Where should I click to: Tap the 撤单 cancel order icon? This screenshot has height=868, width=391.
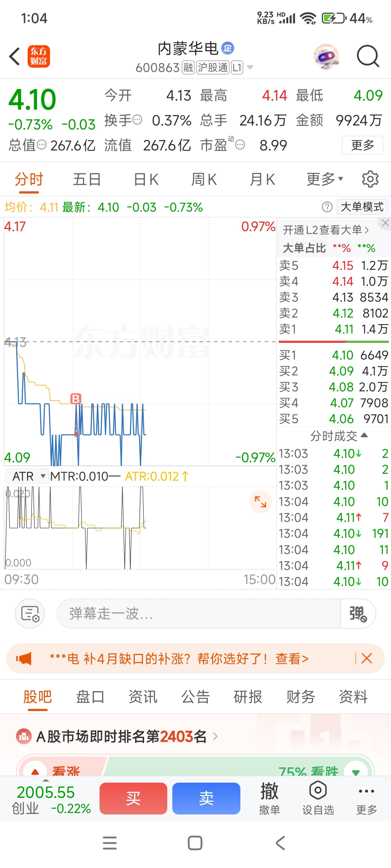(x=269, y=798)
